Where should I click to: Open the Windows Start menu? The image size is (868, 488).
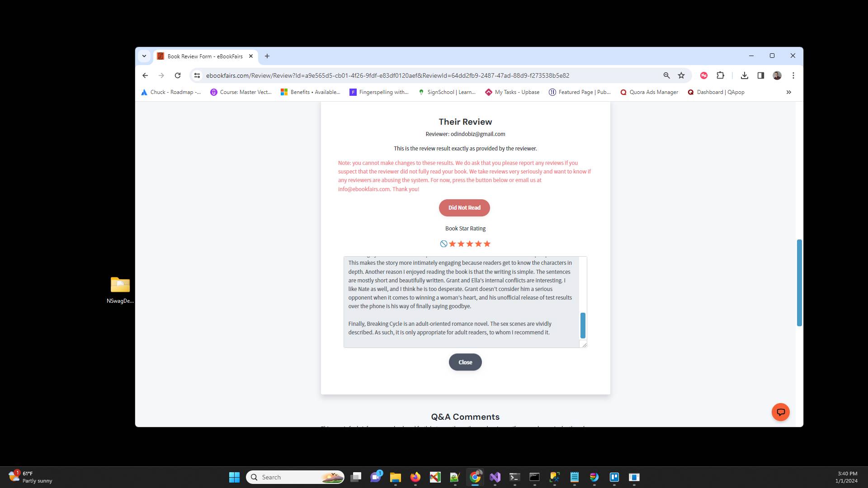pyautogui.click(x=234, y=477)
